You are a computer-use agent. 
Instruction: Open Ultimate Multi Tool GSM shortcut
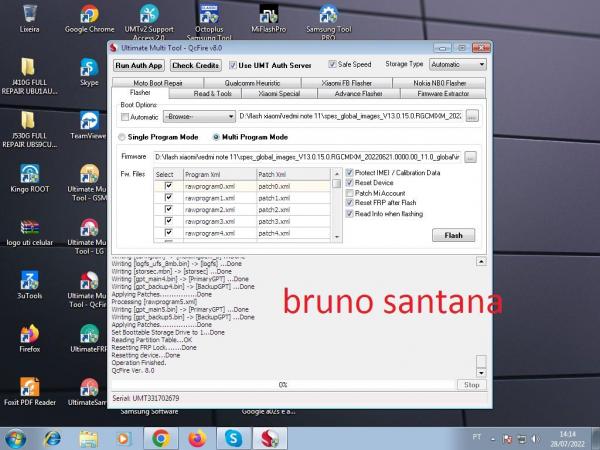click(x=88, y=182)
